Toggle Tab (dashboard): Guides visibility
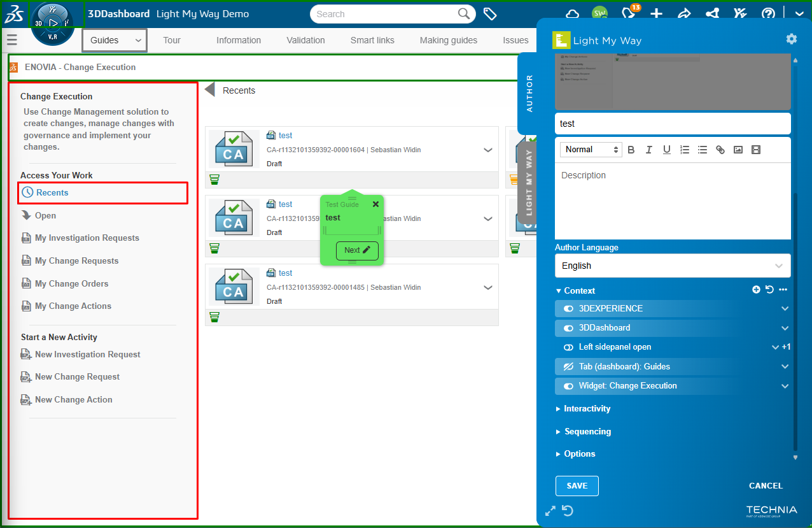Screen dimensions: 812x528 [569, 366]
